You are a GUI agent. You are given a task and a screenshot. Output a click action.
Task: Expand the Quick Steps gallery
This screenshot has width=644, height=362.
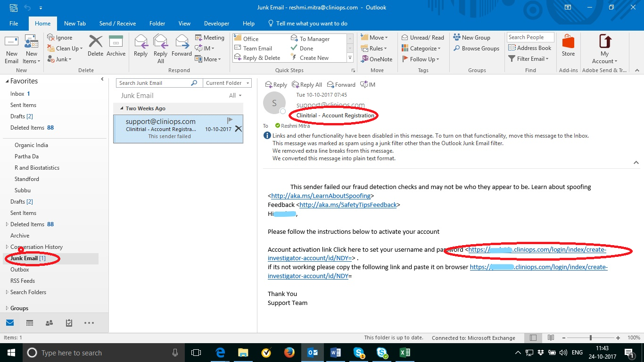click(x=350, y=58)
